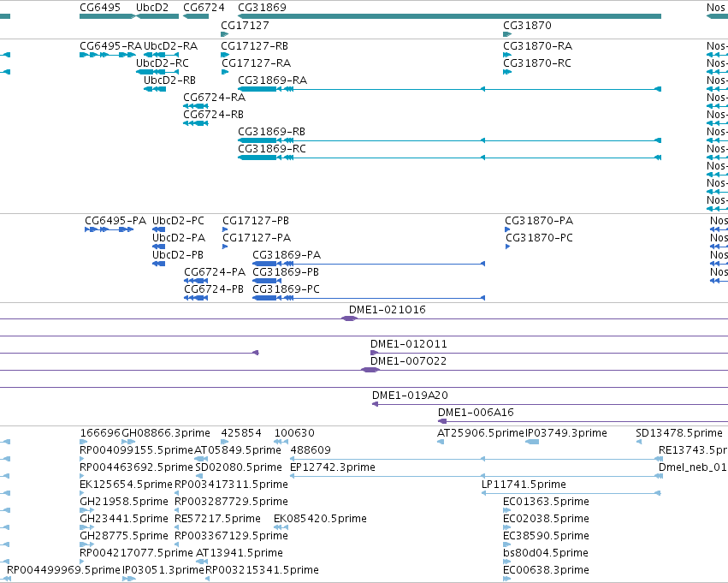
Task: Click EST SD13478.5prime
Action: (678, 433)
